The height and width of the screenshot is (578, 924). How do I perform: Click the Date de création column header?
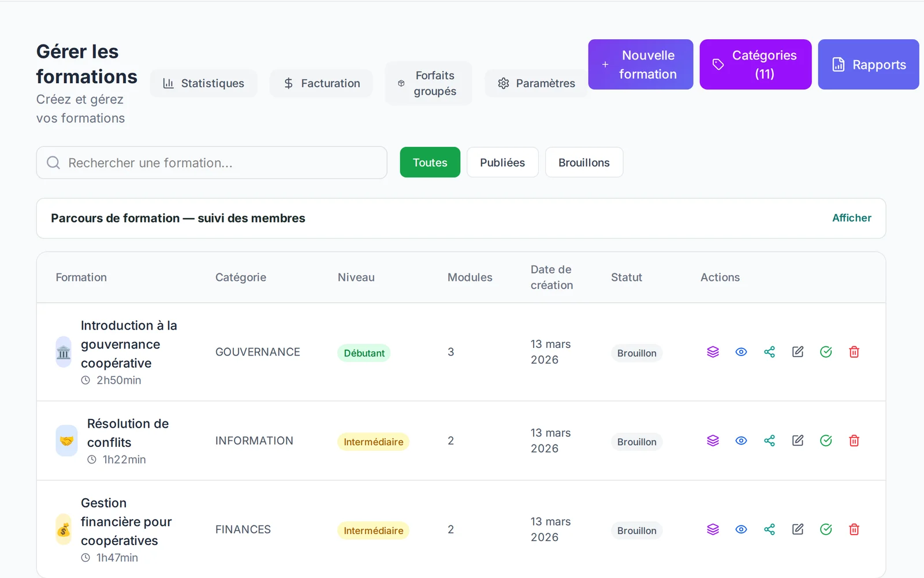(552, 277)
